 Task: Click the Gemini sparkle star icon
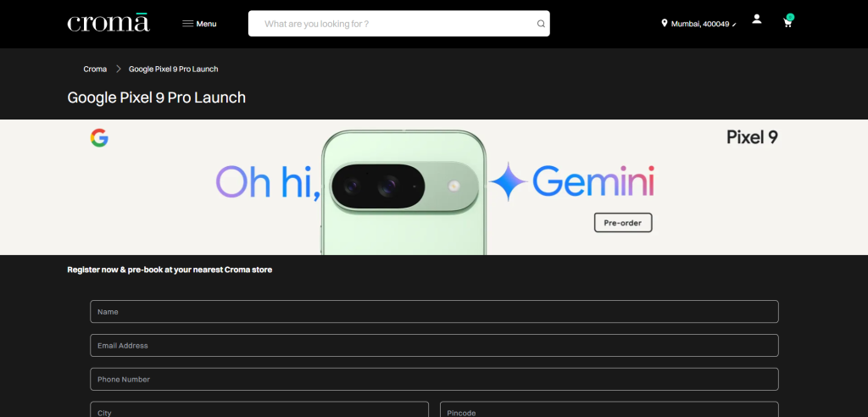(508, 181)
